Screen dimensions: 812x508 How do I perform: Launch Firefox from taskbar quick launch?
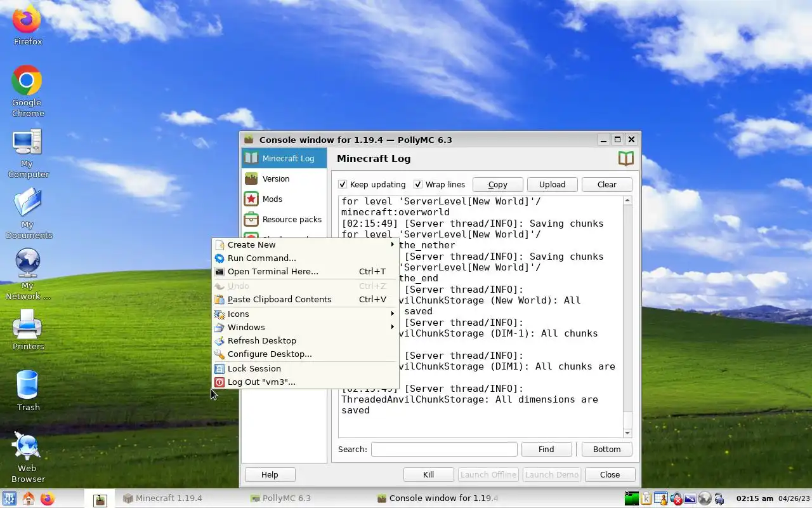[x=48, y=498]
